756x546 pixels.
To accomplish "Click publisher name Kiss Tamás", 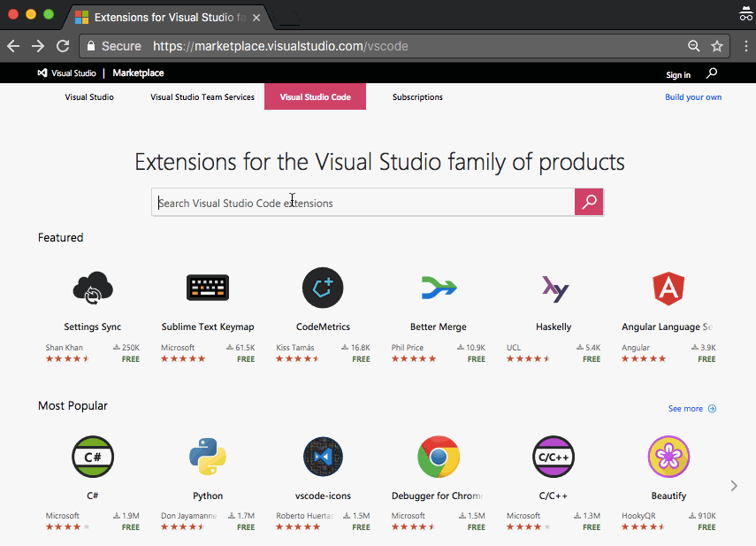I will pyautogui.click(x=295, y=347).
